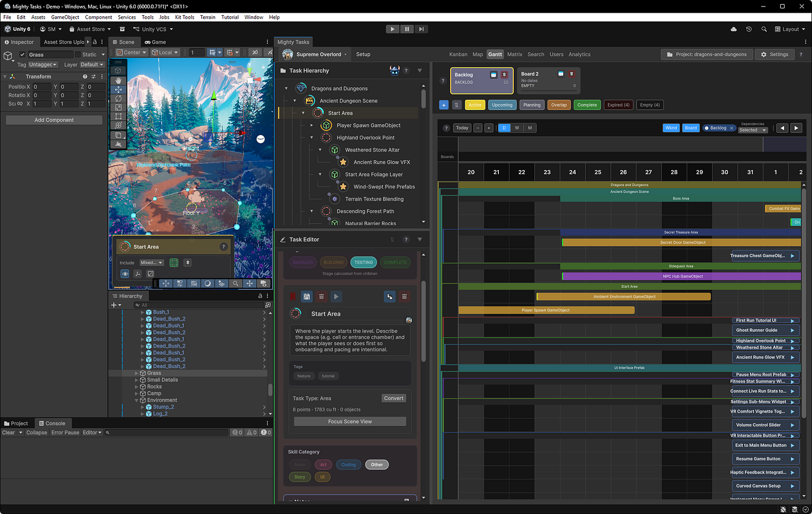Open the undo history icon in top toolbar

click(x=749, y=29)
